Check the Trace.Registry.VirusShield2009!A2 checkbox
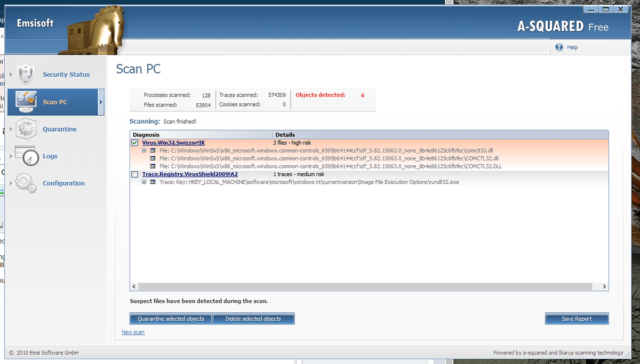This screenshot has width=640, height=364. point(135,174)
